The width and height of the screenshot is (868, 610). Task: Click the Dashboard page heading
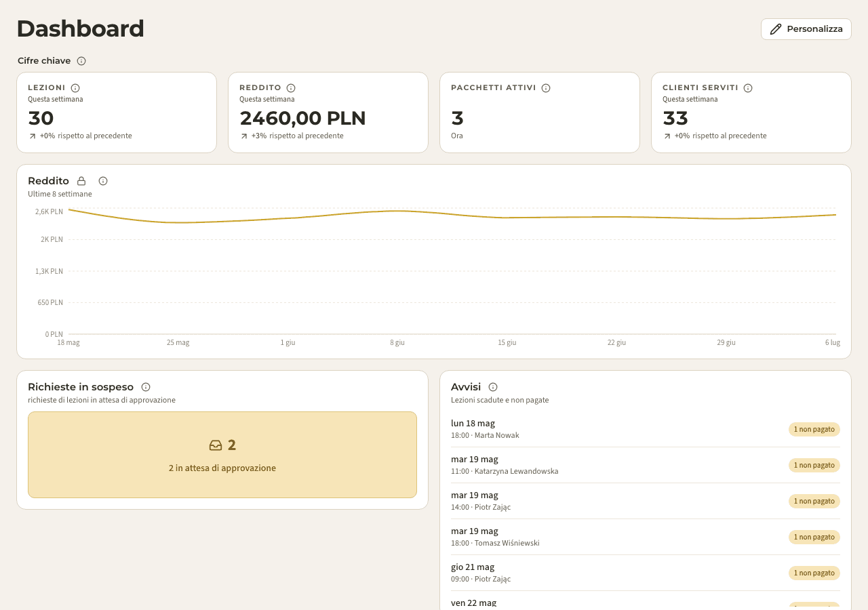(81, 28)
